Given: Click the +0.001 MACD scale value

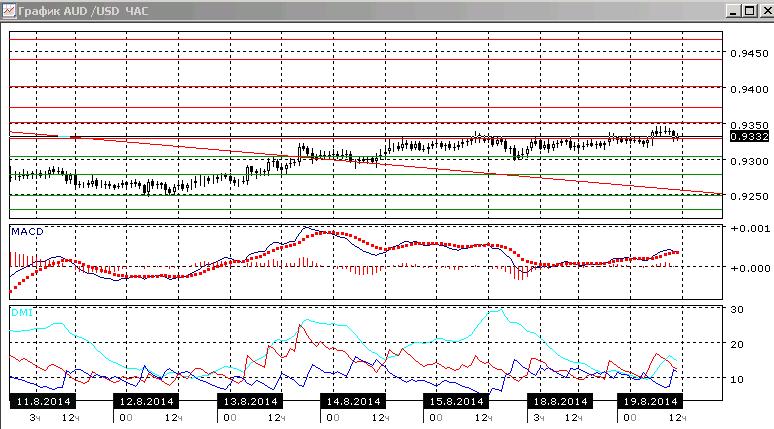Looking at the screenshot, I should (x=750, y=229).
